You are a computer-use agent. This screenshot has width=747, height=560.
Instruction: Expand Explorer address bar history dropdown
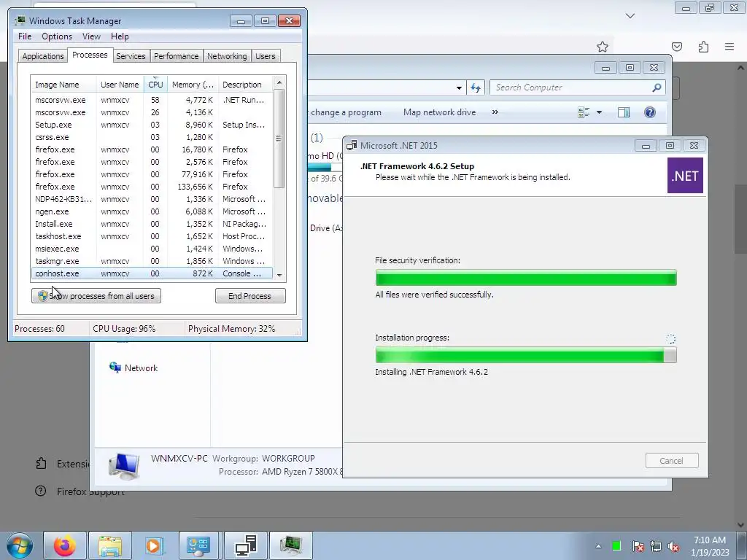coord(459,87)
